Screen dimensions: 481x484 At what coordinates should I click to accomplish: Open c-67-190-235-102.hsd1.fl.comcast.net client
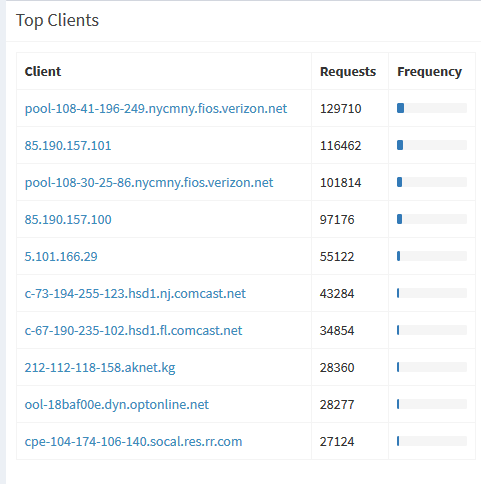133,331
